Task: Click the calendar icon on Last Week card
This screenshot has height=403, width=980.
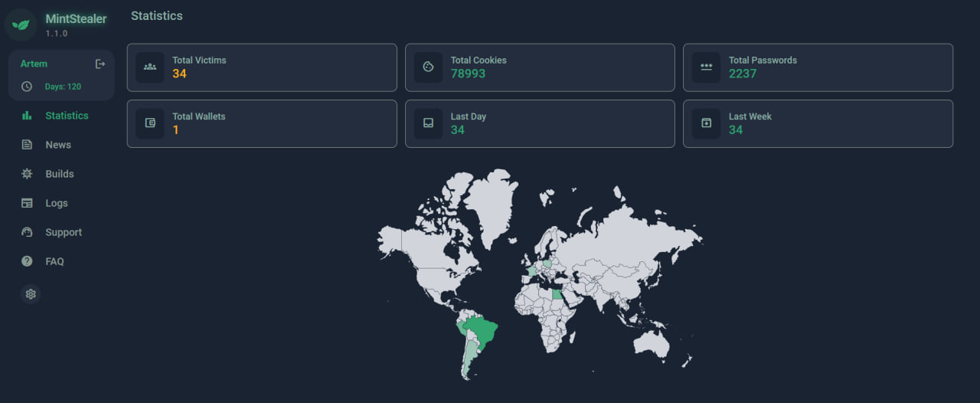Action: (x=706, y=123)
